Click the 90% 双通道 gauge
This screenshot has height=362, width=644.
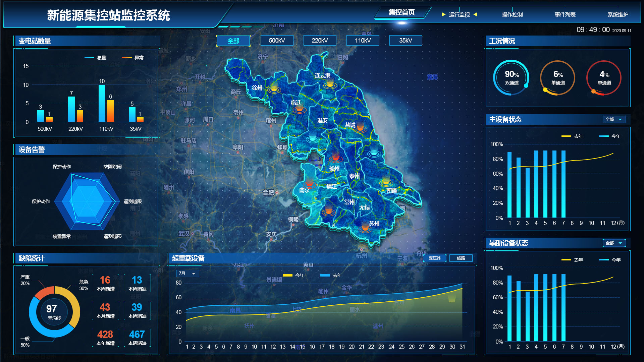[x=511, y=78]
